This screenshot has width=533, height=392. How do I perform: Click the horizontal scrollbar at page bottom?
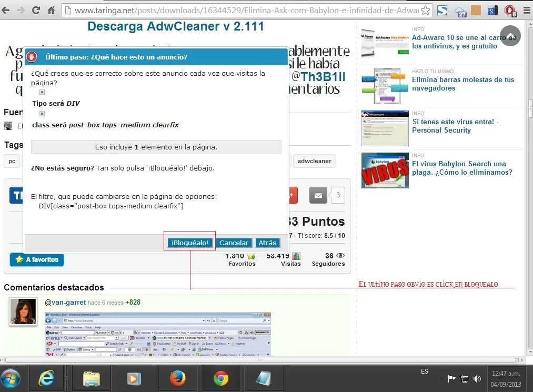pyautogui.click(x=261, y=360)
